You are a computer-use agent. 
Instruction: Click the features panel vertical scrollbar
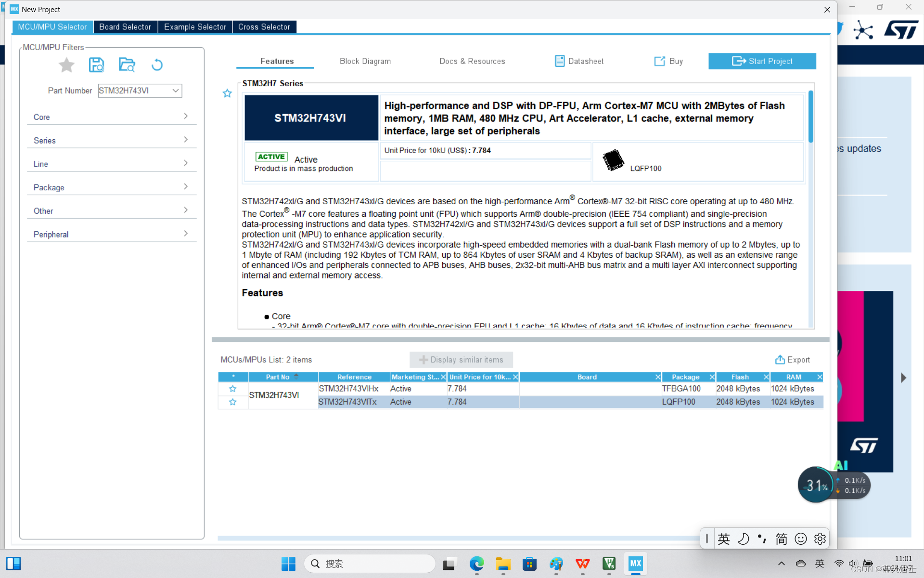[811, 117]
